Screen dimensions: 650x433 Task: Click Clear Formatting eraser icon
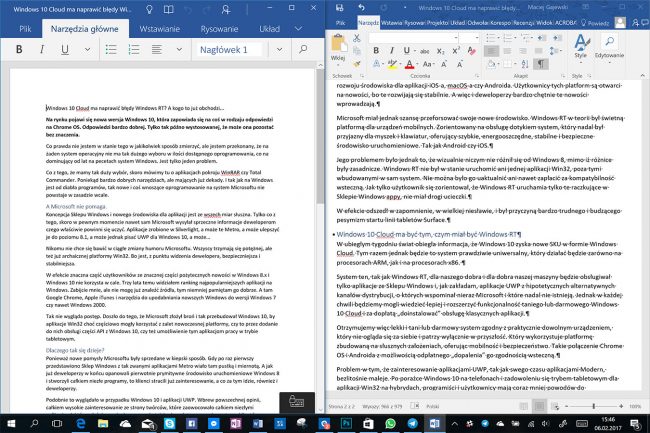[x=471, y=51]
